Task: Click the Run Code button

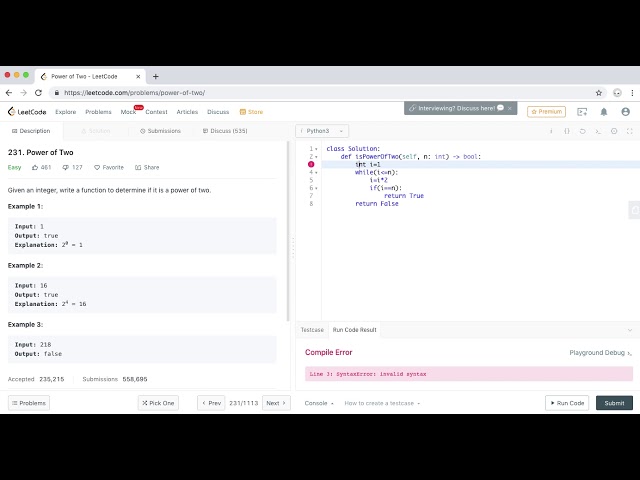Action: point(567,403)
